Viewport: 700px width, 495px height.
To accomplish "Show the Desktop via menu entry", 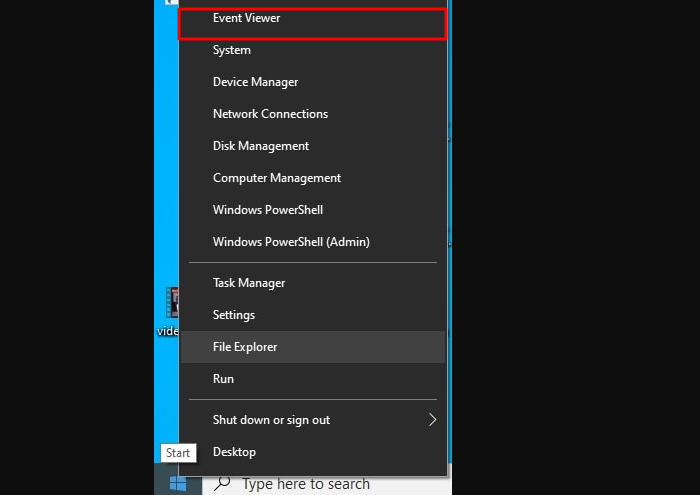I will 312,452.
